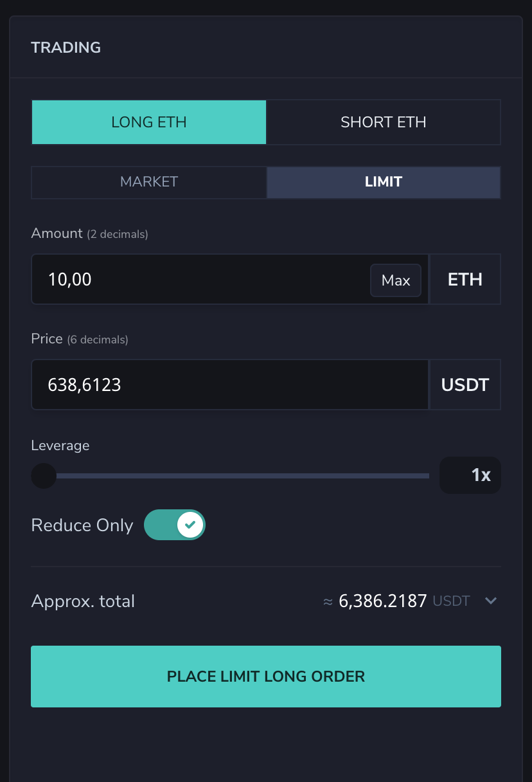Viewport: 532px width, 782px height.
Task: Click the TRADING panel header
Action: [66, 48]
